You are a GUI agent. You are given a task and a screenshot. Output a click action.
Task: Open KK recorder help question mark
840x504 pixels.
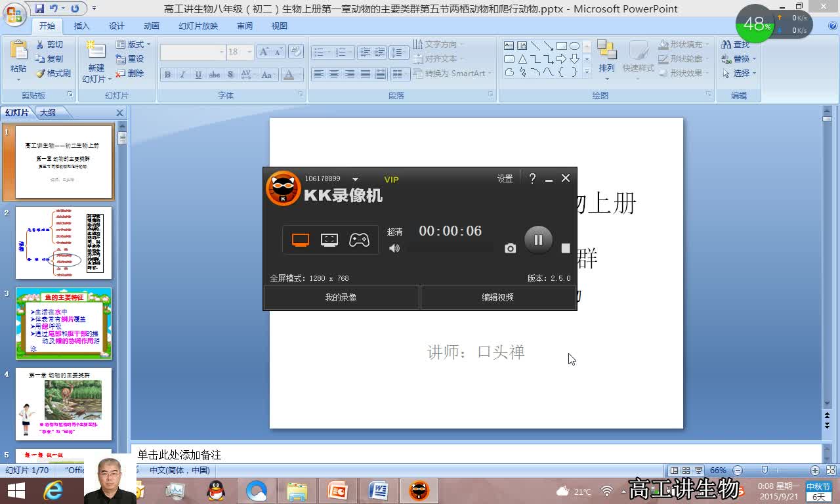click(x=532, y=178)
